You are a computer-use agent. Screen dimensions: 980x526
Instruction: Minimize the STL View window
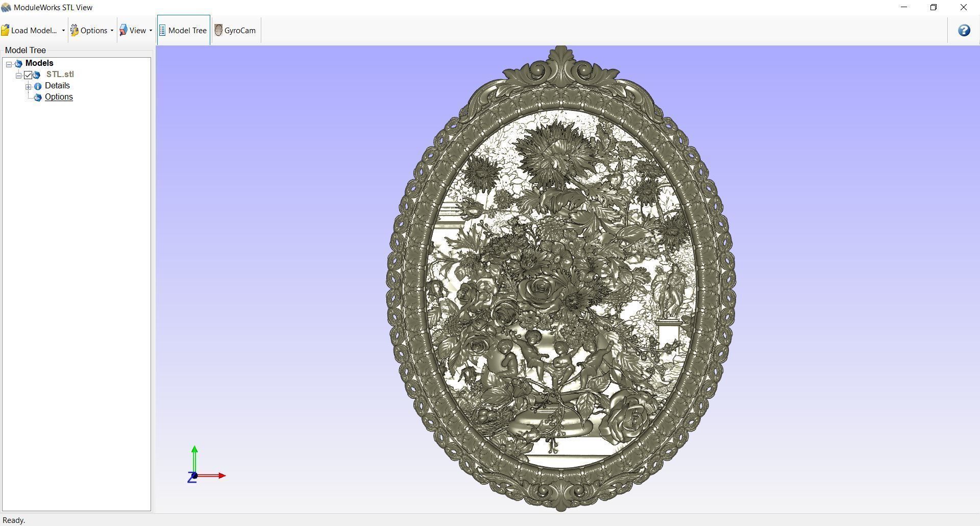coord(904,7)
